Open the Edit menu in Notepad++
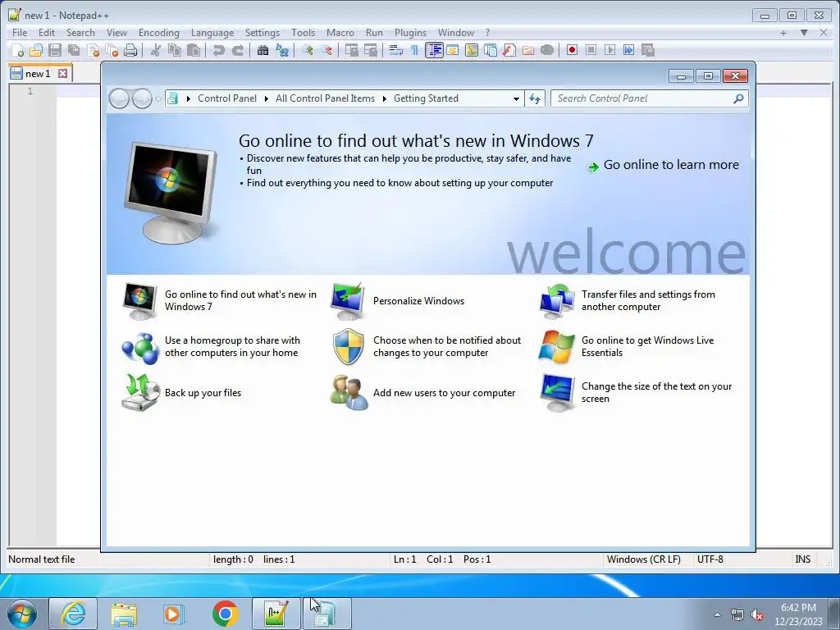Screen dimensions: 840x630 [47, 33]
